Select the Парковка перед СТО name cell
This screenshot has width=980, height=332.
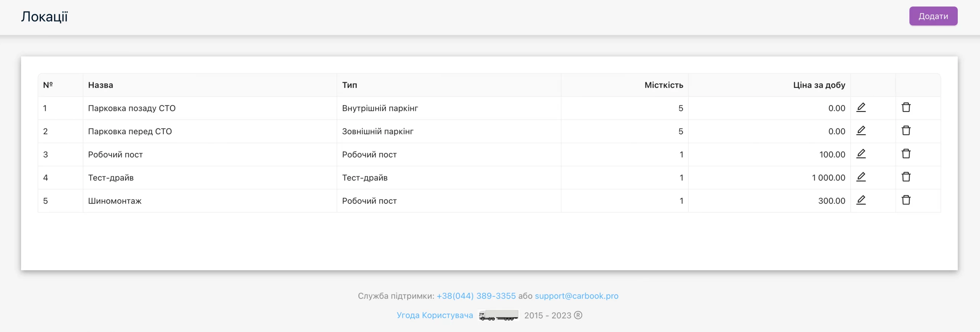point(210,131)
